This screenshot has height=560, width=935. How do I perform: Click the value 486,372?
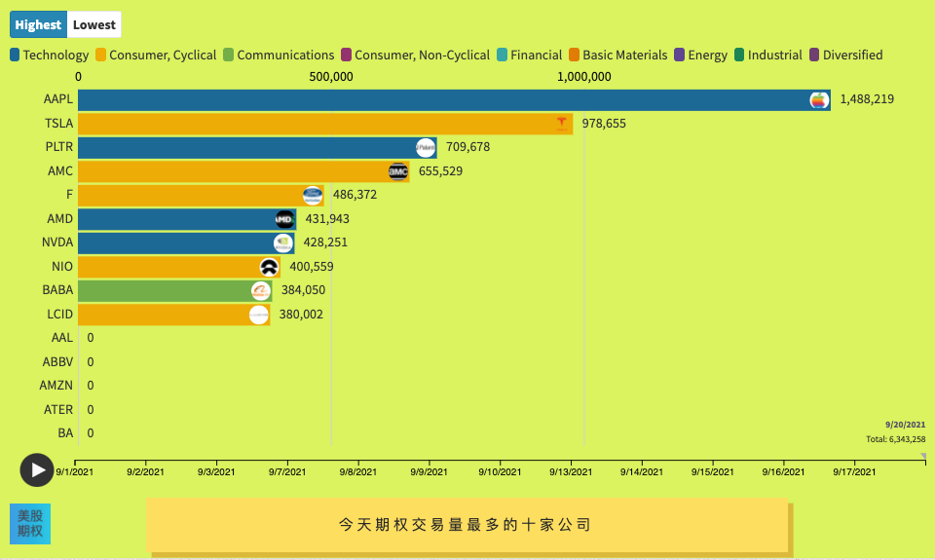coord(355,195)
